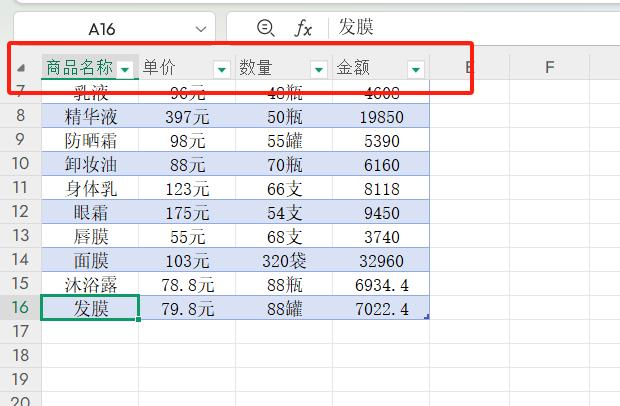620x406 pixels.
Task: Select the cell containing 175元
Action: [187, 212]
